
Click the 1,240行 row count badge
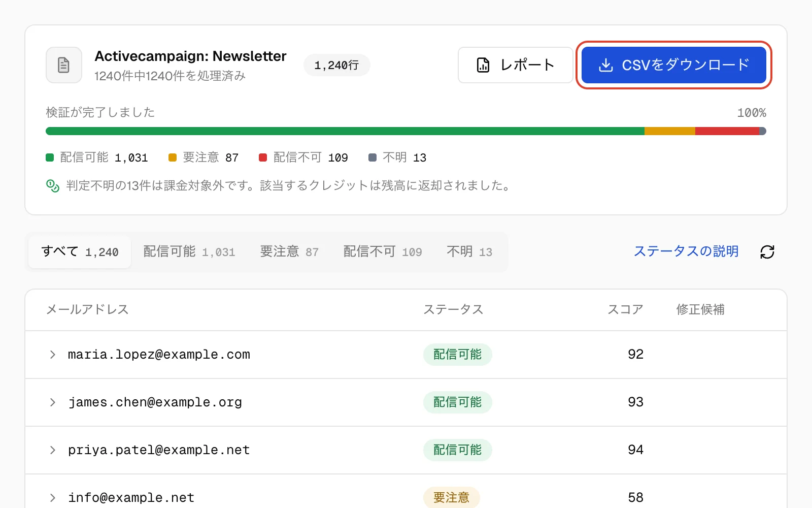(x=337, y=65)
